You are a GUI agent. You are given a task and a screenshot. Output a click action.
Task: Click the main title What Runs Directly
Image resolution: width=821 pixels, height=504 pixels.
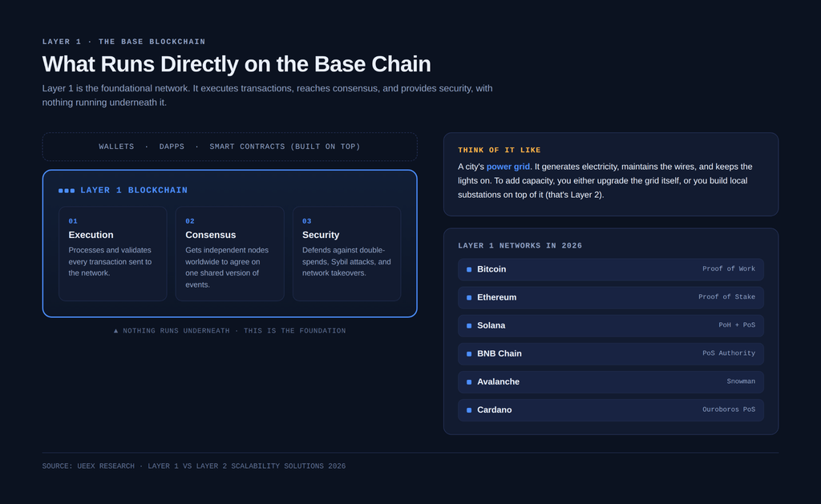coord(237,64)
